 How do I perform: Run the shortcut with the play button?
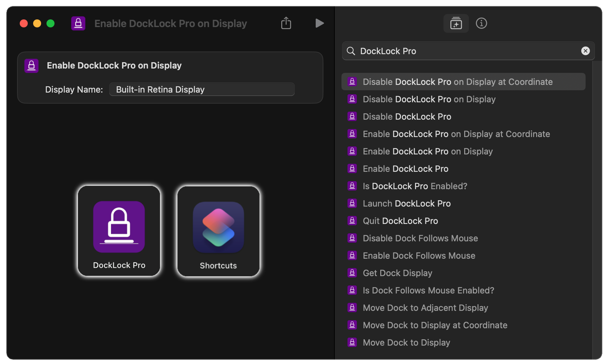319,23
